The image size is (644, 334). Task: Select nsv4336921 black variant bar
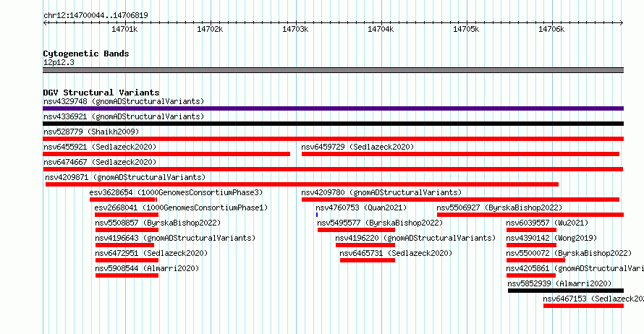333,124
